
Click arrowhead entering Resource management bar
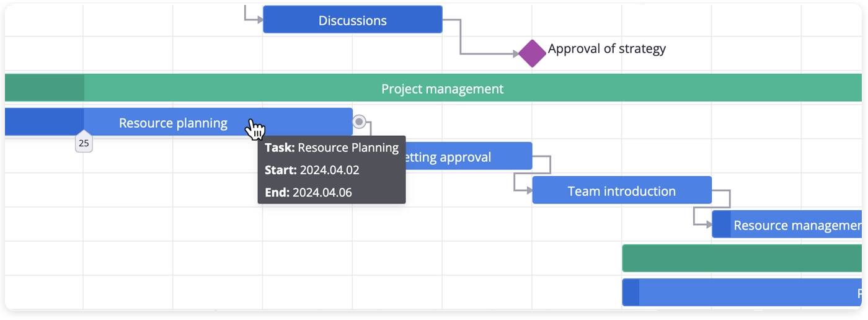[707, 224]
